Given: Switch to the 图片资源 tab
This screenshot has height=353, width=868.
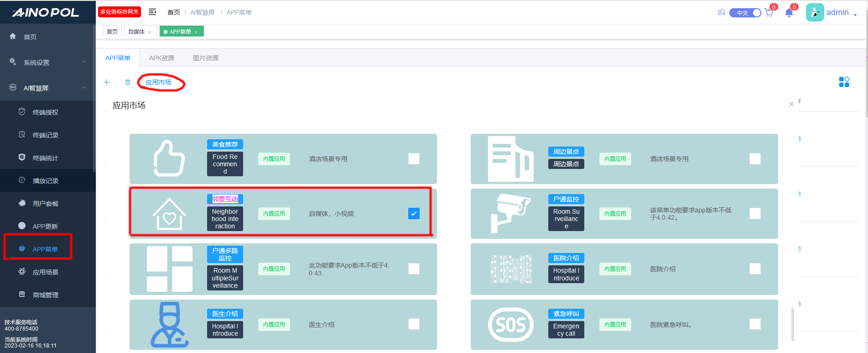Looking at the screenshot, I should pyautogui.click(x=205, y=58).
